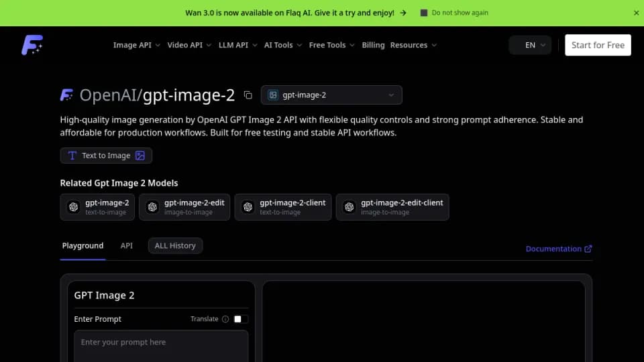Switch to the Playground tab
The height and width of the screenshot is (362, 644).
pos(83,245)
